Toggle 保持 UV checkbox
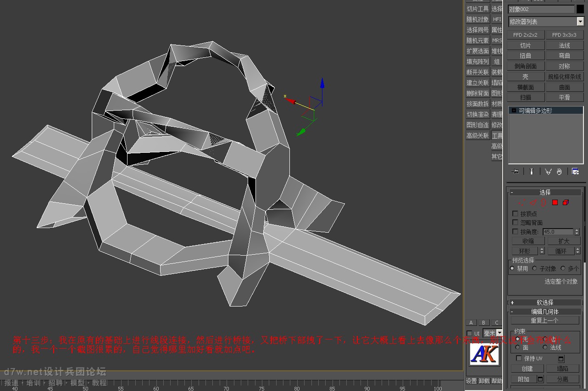The image size is (588, 391). (x=519, y=358)
